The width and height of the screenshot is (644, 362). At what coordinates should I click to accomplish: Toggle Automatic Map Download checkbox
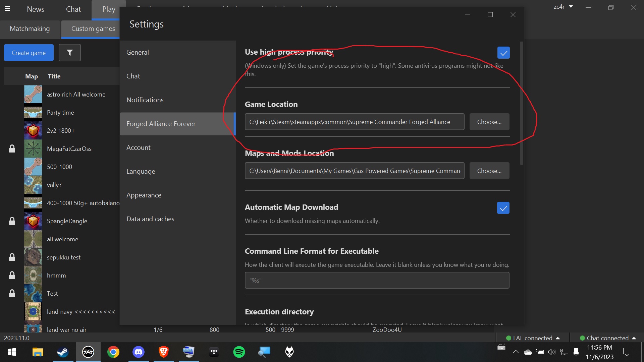tap(503, 208)
